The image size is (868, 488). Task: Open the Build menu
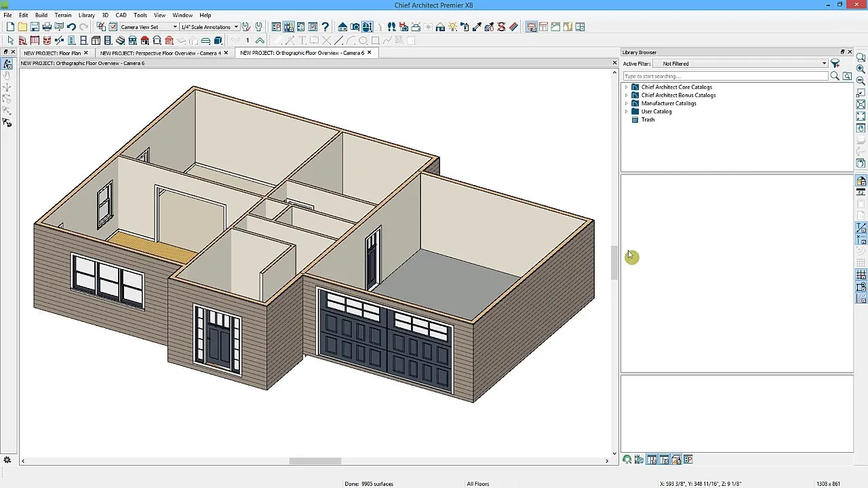click(41, 15)
